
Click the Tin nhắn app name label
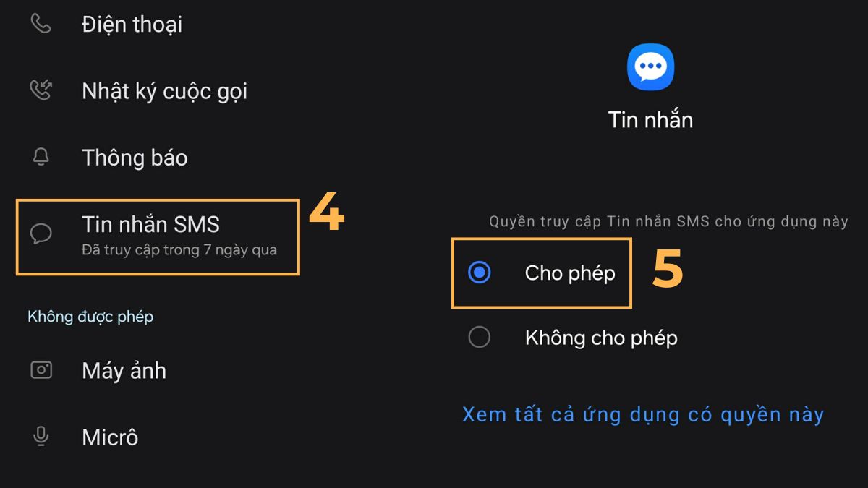(650, 119)
